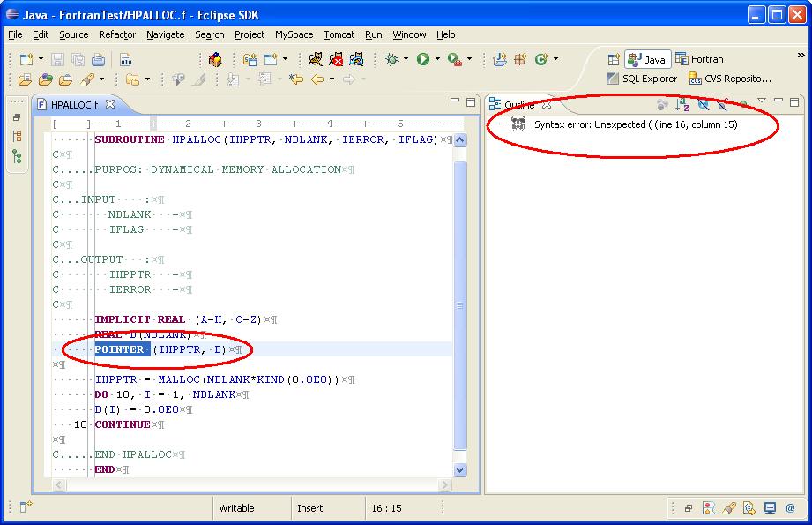This screenshot has width=812, height=525.
Task: Click the Last Edit Location arrow icon
Action: click(296, 79)
